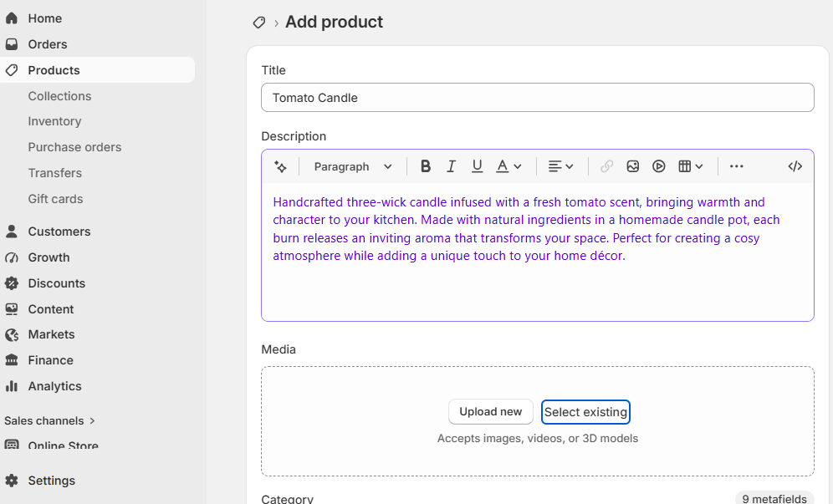Open the text alignment dropdown
833x504 pixels.
(x=560, y=167)
